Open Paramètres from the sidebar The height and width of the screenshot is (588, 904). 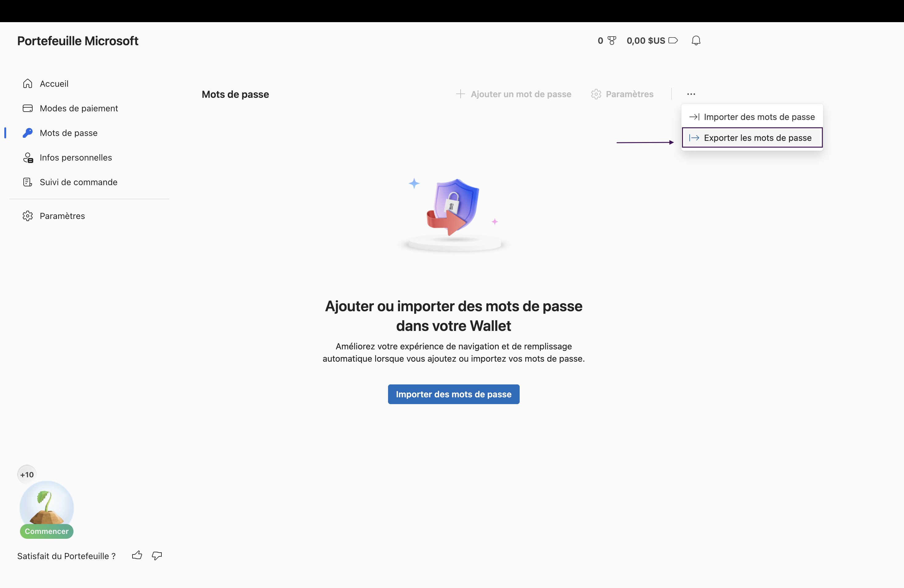click(62, 216)
